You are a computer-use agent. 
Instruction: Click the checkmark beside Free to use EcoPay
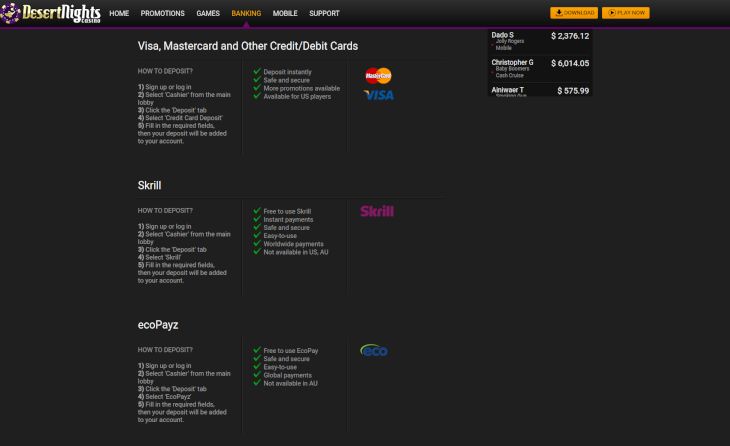(x=257, y=350)
